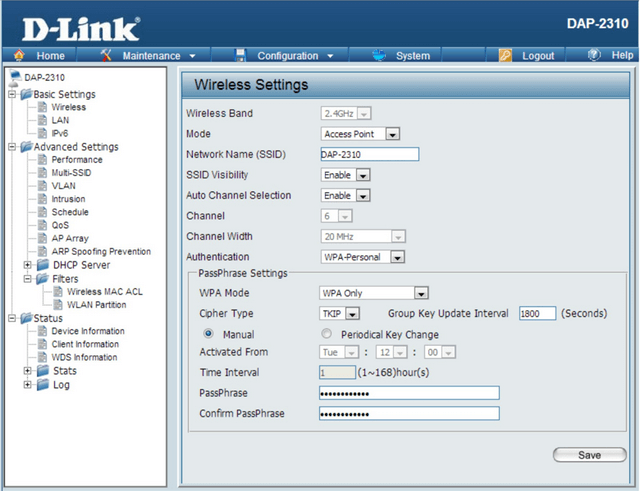Screen dimensions: 640x491
Task: Click the System computer icon
Action: 379,56
